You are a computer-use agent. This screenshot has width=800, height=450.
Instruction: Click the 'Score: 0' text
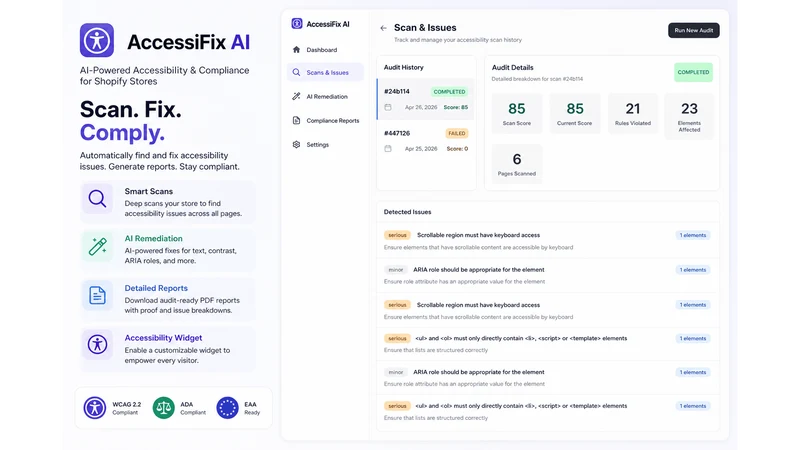pos(457,148)
